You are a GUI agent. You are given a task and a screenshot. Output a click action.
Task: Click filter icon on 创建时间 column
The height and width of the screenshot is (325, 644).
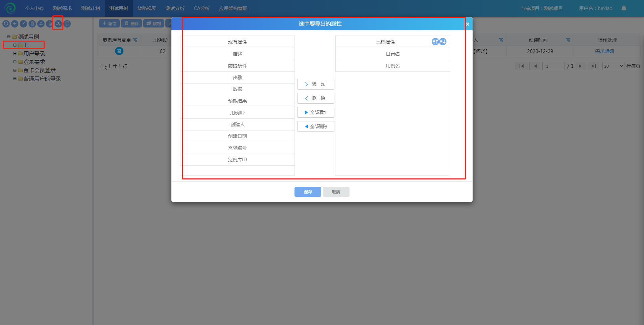pyautogui.click(x=568, y=40)
